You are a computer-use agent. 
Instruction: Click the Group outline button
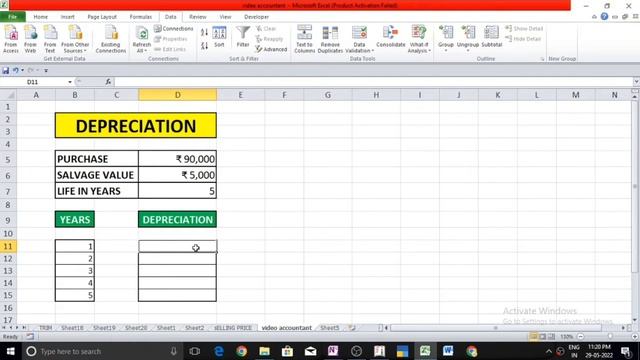tap(446, 38)
